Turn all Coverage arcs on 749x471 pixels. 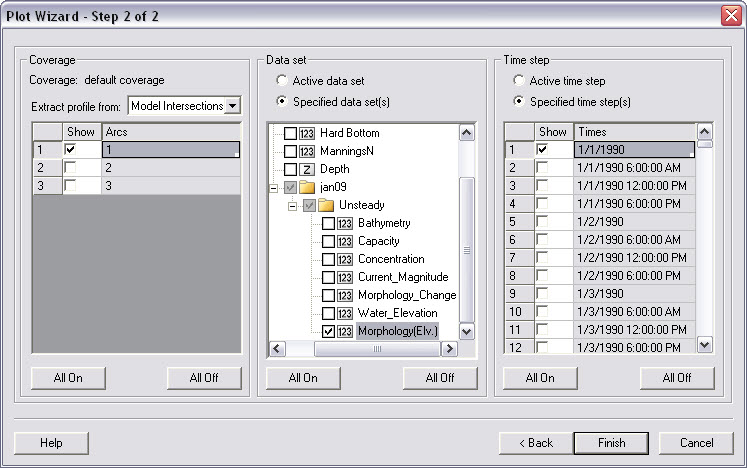[68, 378]
